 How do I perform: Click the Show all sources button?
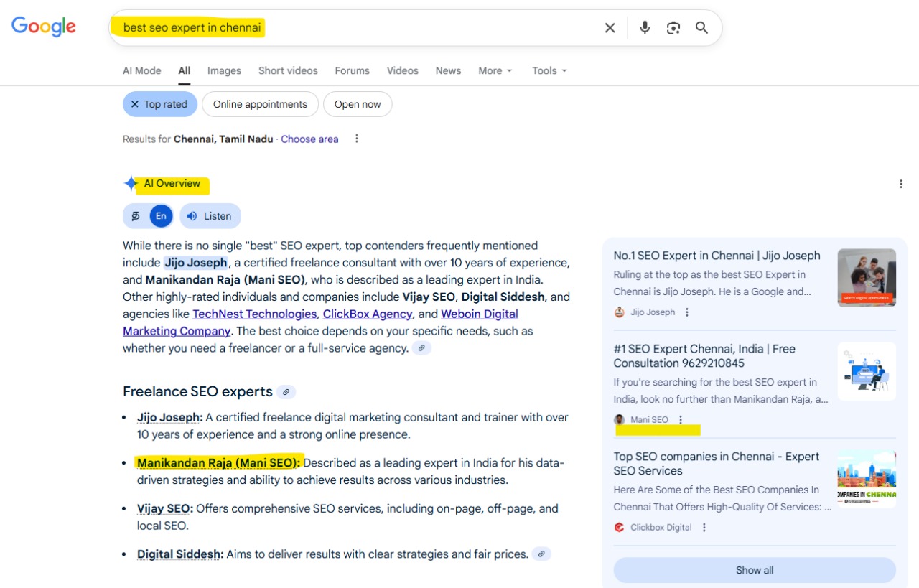click(x=755, y=570)
